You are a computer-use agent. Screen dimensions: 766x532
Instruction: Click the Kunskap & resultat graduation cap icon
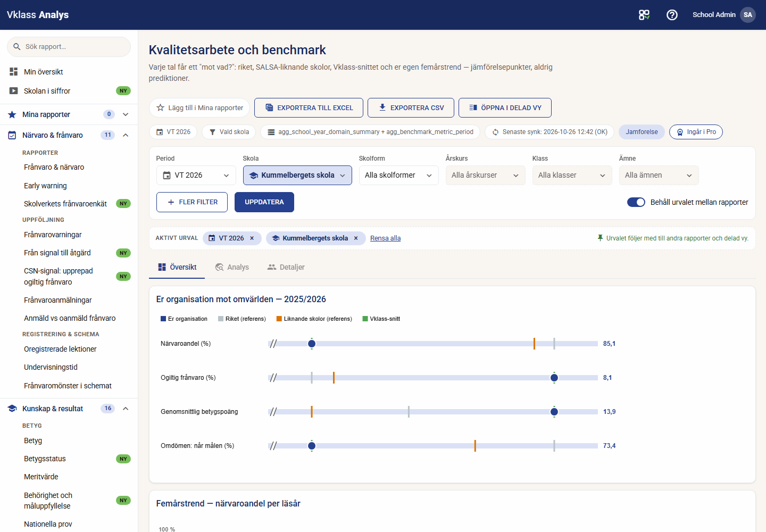coord(12,409)
